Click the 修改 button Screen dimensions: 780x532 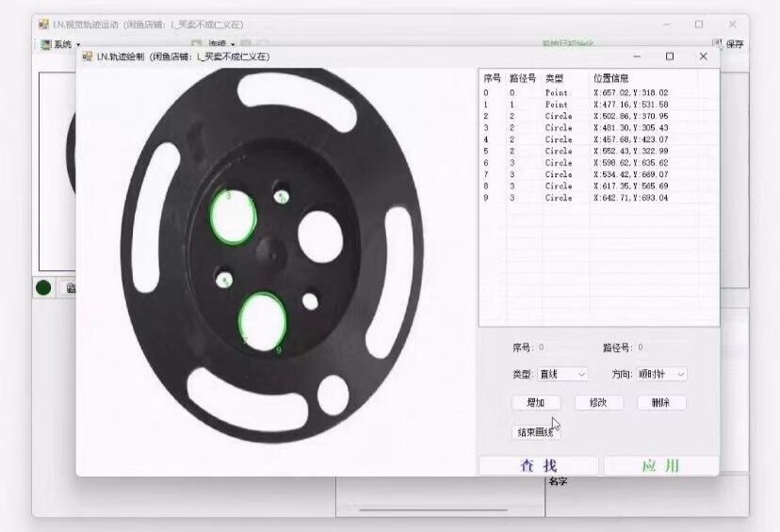598,402
